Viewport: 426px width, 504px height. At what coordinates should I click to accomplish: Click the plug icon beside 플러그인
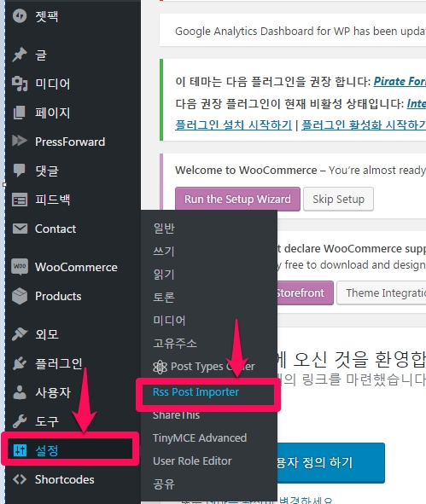[20, 363]
